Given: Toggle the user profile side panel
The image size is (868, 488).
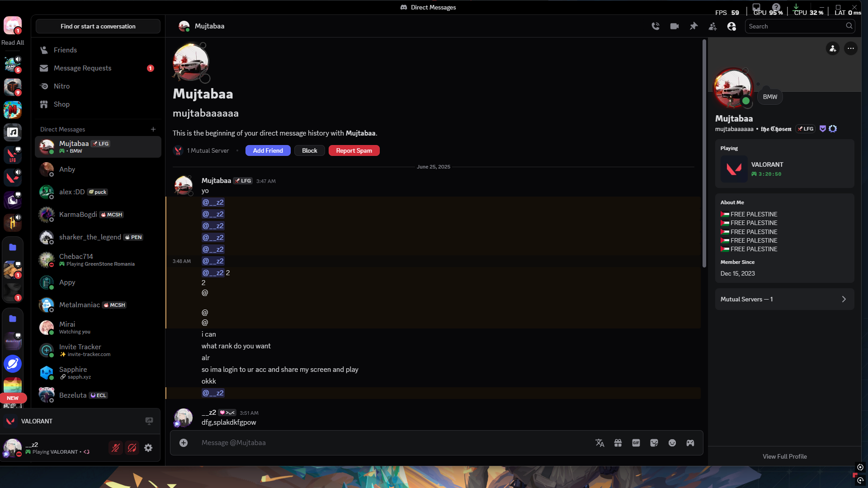Looking at the screenshot, I should pos(731,26).
